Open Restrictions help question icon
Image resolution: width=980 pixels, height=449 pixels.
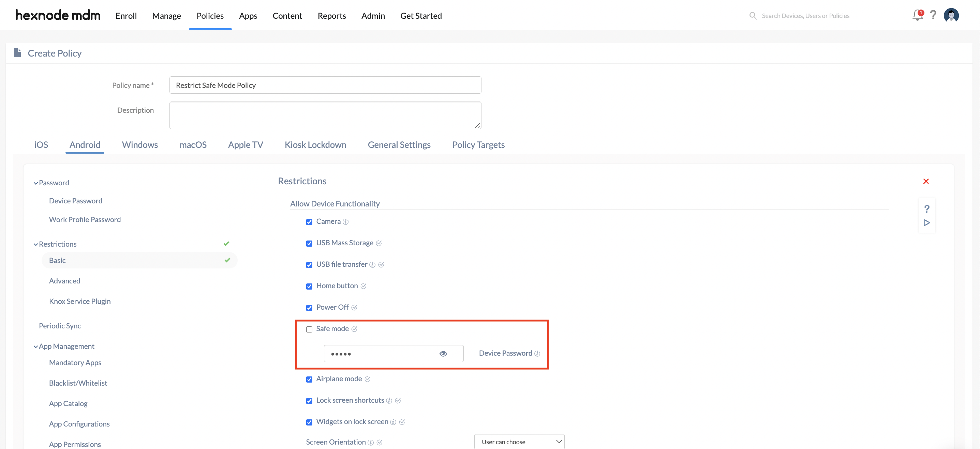coord(927,209)
